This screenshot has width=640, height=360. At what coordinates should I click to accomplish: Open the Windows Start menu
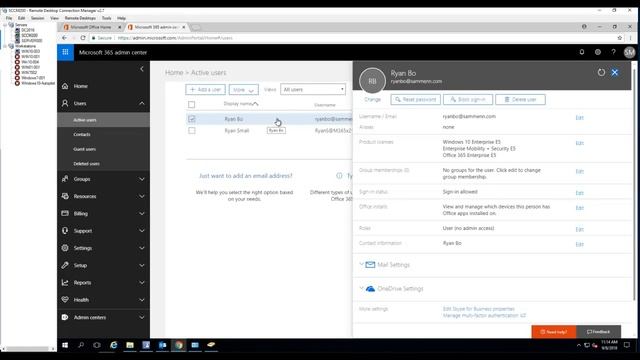(x=65, y=345)
